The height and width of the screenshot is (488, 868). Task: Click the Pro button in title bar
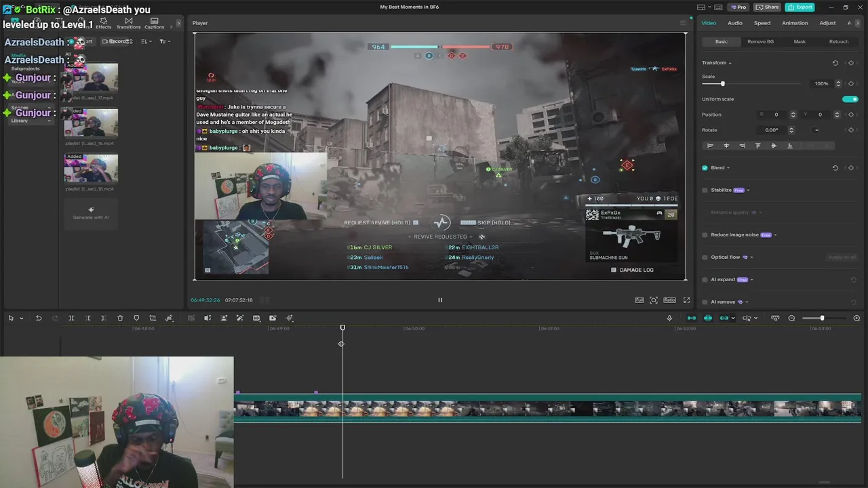click(738, 7)
